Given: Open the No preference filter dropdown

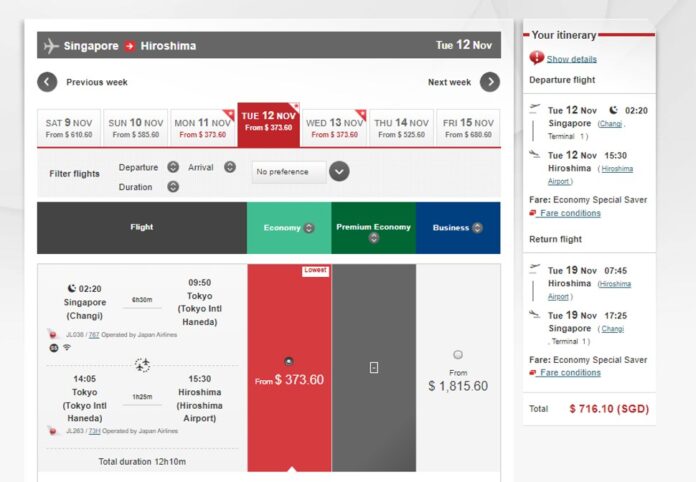Looking at the screenshot, I should click(339, 171).
